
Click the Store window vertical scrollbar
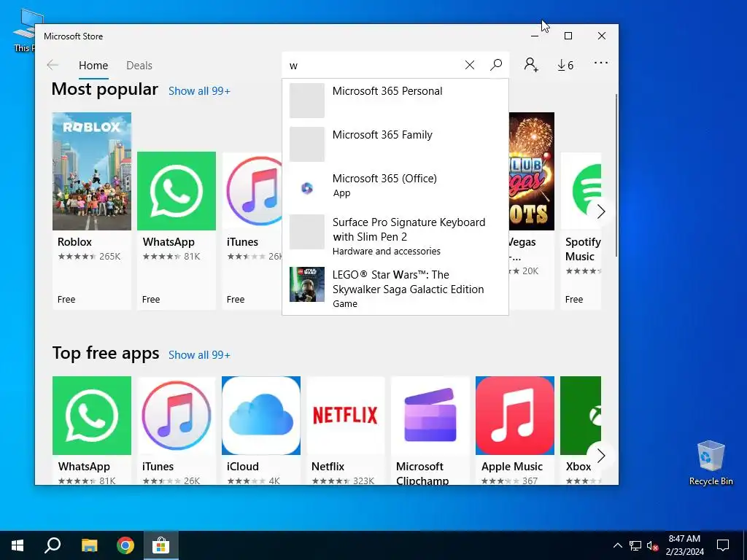(616, 176)
